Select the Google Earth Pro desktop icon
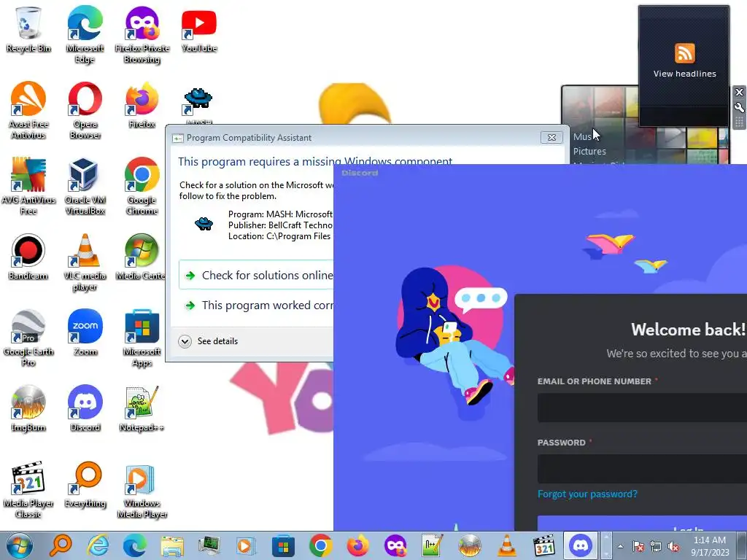Screen dimensions: 747x560 tap(28, 338)
